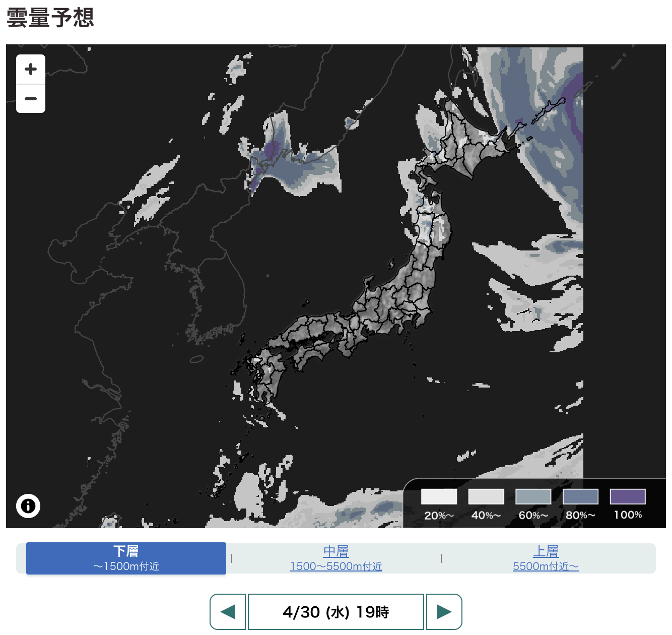Open the map info icon
Viewport: 672px width, 635px height.
[x=28, y=505]
